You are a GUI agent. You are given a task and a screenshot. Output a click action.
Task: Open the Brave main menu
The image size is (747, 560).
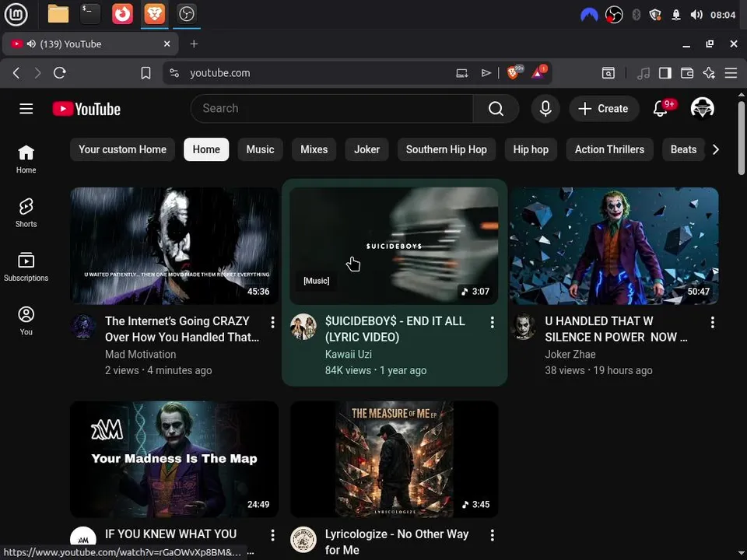click(x=731, y=73)
